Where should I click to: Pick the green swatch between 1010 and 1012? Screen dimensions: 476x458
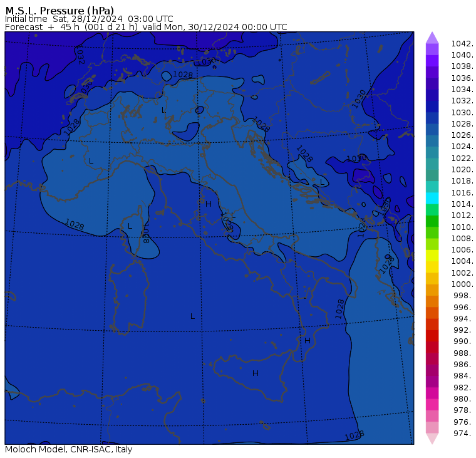(432, 221)
